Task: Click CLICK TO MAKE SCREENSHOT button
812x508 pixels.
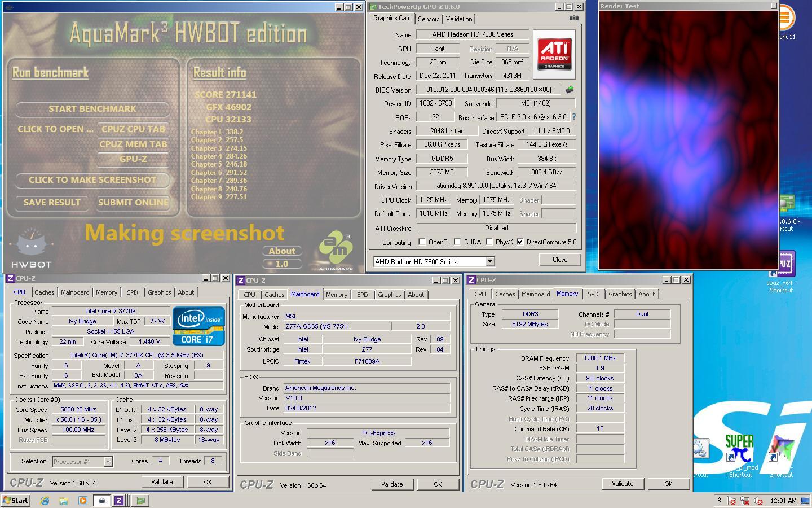Action: pos(92,179)
